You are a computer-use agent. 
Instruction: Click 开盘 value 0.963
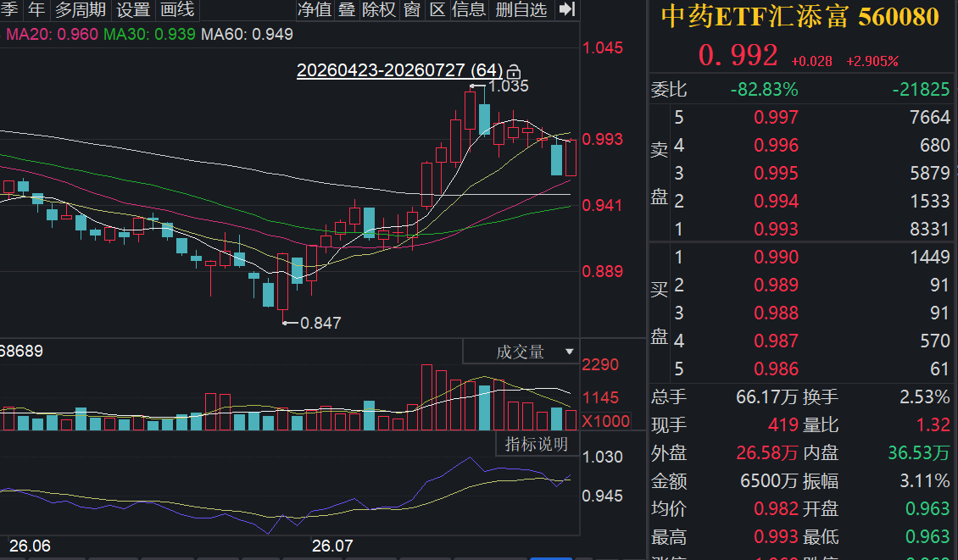click(x=927, y=508)
